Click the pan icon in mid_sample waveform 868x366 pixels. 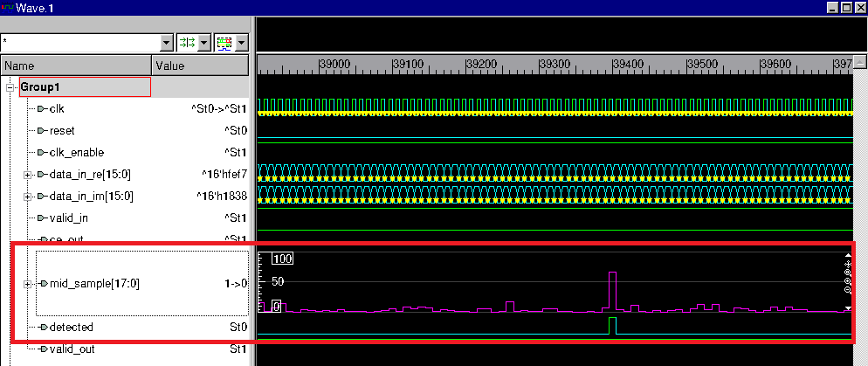click(x=848, y=264)
